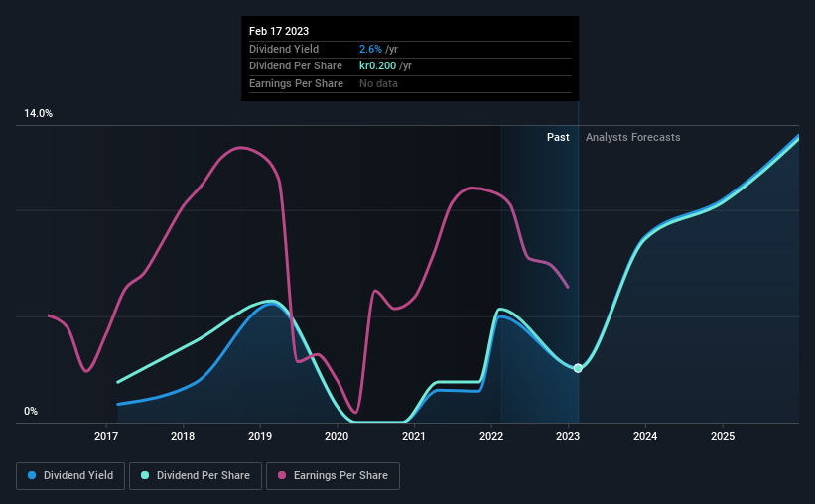Select the Feb 17 2023 data point marker
The height and width of the screenshot is (504, 815).
click(578, 368)
